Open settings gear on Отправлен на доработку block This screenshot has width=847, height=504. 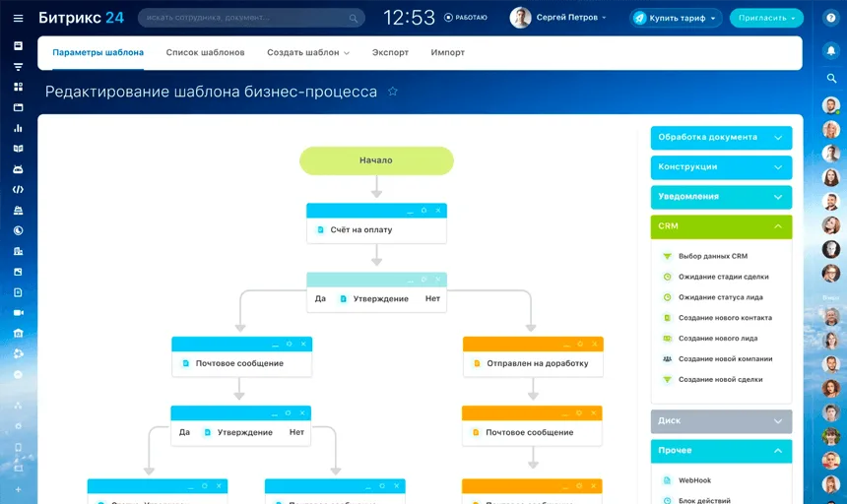click(580, 344)
